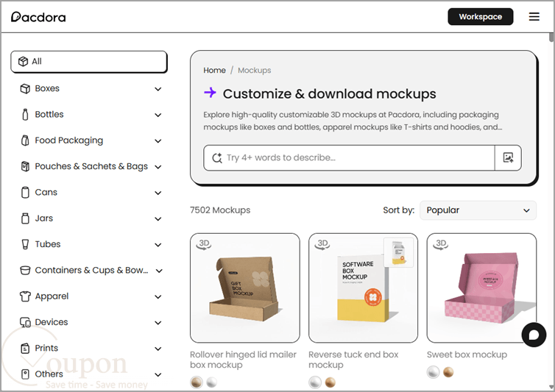Select white swatch under mailer box mockup
555x392 pixels.
click(212, 382)
